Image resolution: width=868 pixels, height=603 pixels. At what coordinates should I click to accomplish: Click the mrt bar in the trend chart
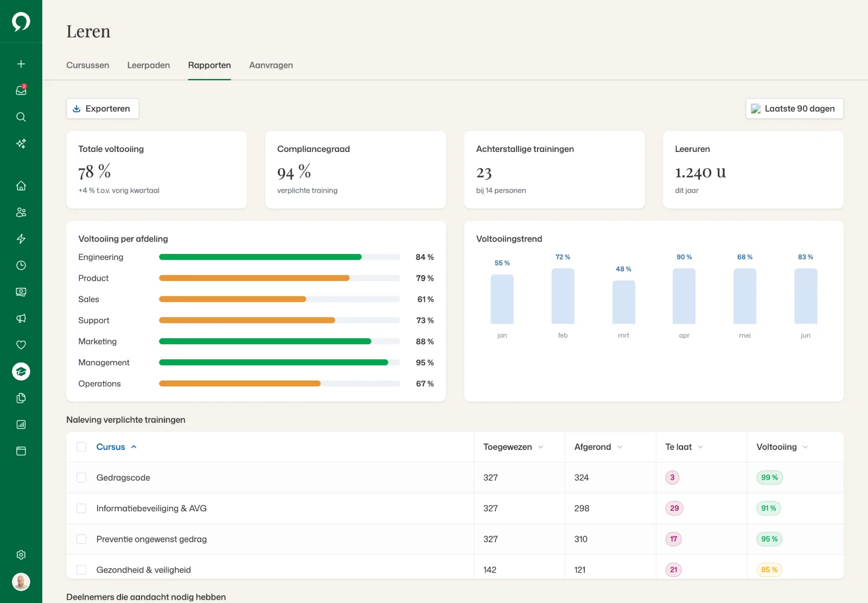click(624, 302)
